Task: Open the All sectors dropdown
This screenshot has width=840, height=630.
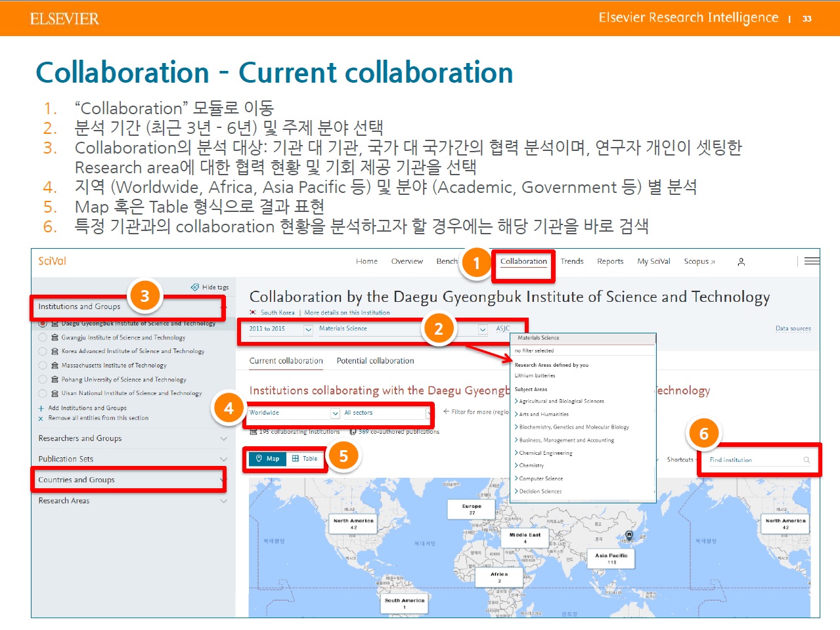Action: (x=387, y=413)
